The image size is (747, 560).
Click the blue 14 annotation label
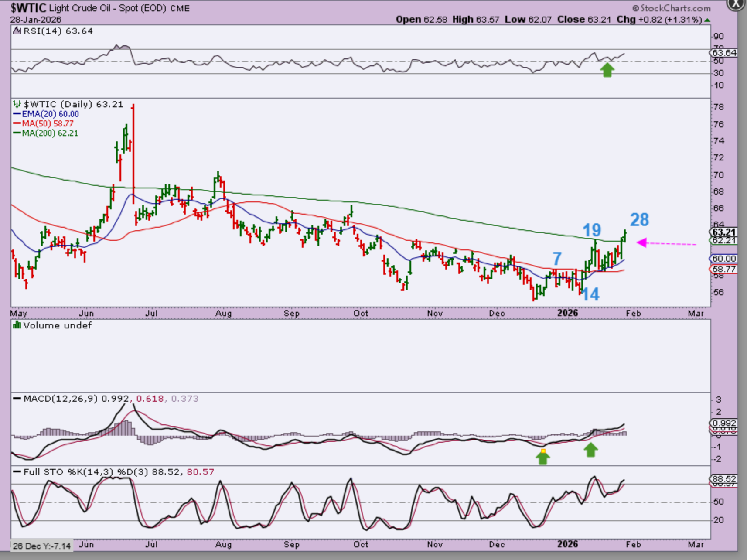coord(590,294)
